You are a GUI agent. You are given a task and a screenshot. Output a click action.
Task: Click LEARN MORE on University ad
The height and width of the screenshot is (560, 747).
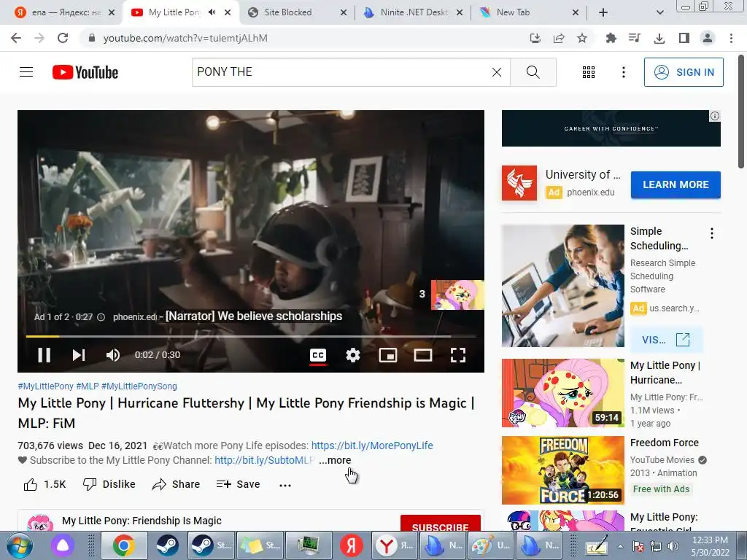[x=676, y=184]
